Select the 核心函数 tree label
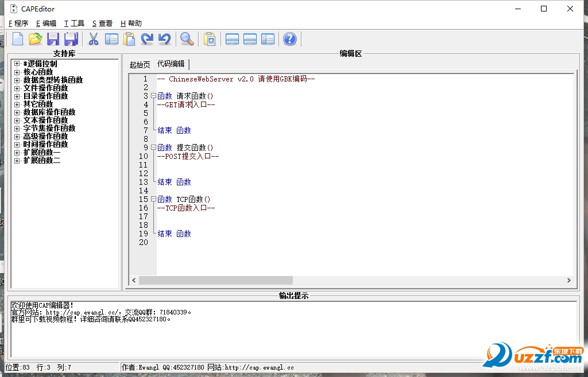The width and height of the screenshot is (588, 377). coord(38,72)
